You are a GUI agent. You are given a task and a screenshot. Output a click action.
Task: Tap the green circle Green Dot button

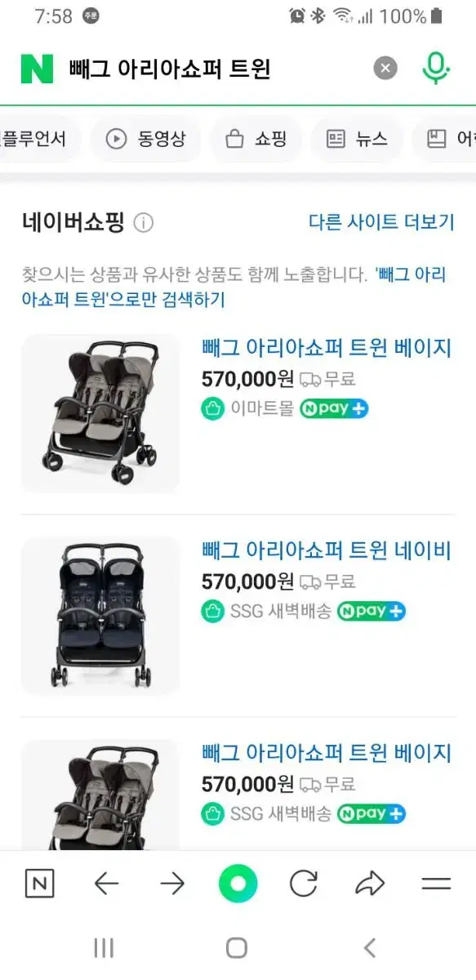tap(238, 884)
